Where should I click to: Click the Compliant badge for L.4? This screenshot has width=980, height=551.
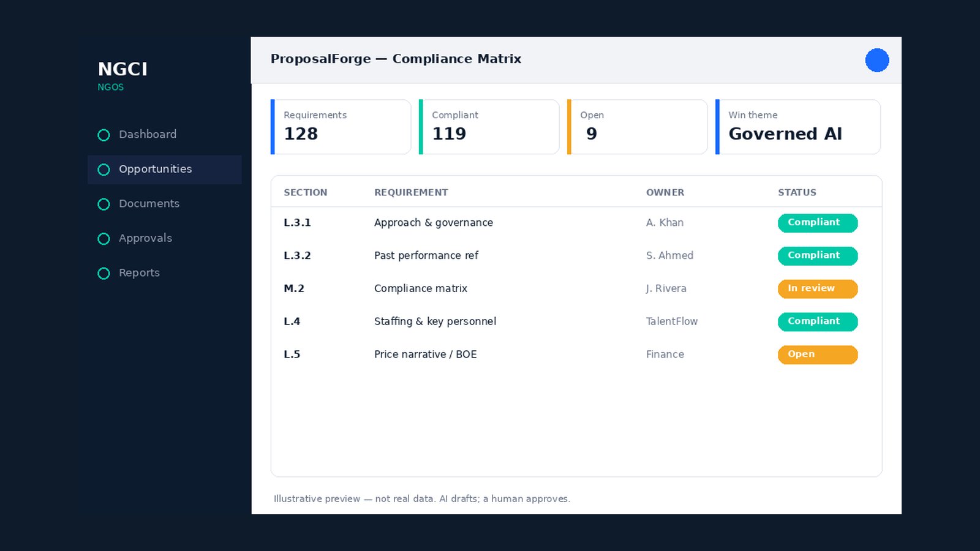coord(818,321)
